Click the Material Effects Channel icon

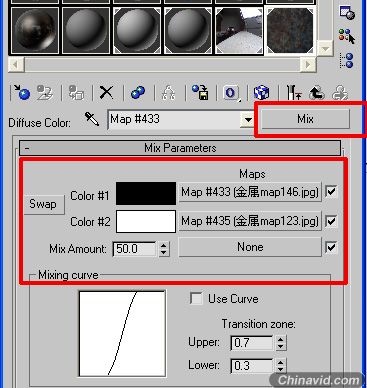[231, 93]
